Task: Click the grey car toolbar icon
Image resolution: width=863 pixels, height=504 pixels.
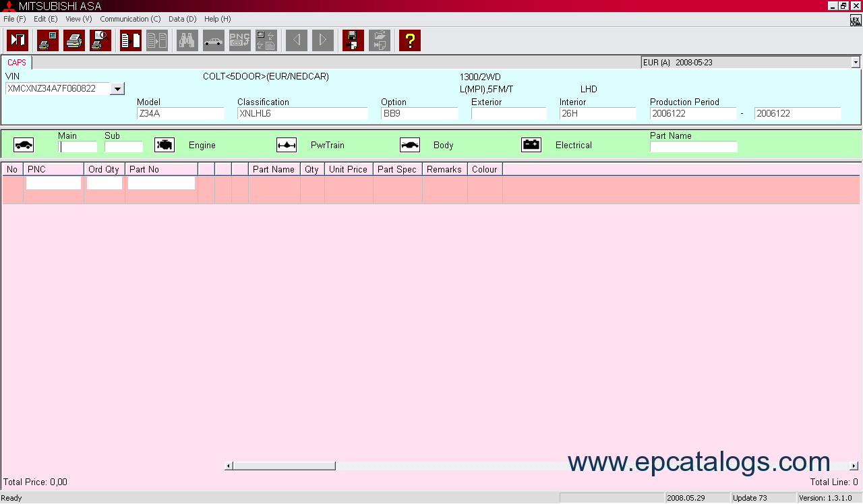Action: tap(214, 40)
